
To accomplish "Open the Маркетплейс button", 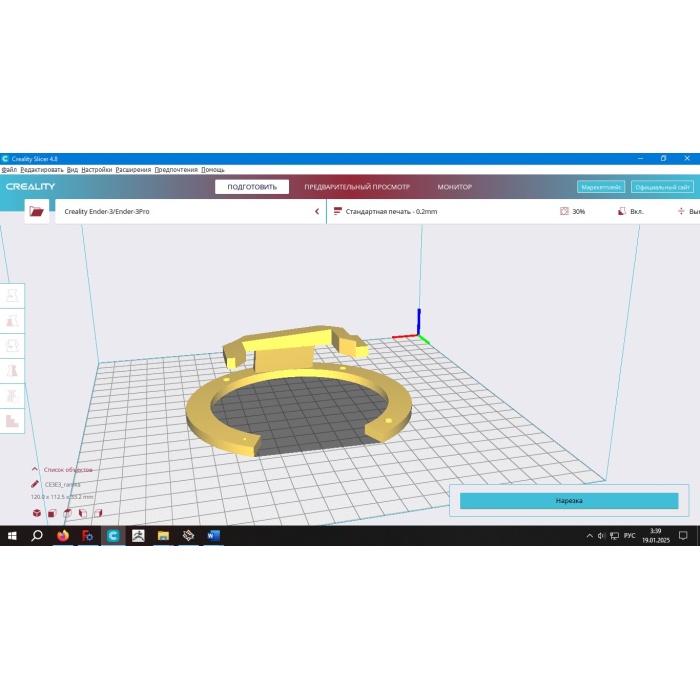I will [601, 187].
